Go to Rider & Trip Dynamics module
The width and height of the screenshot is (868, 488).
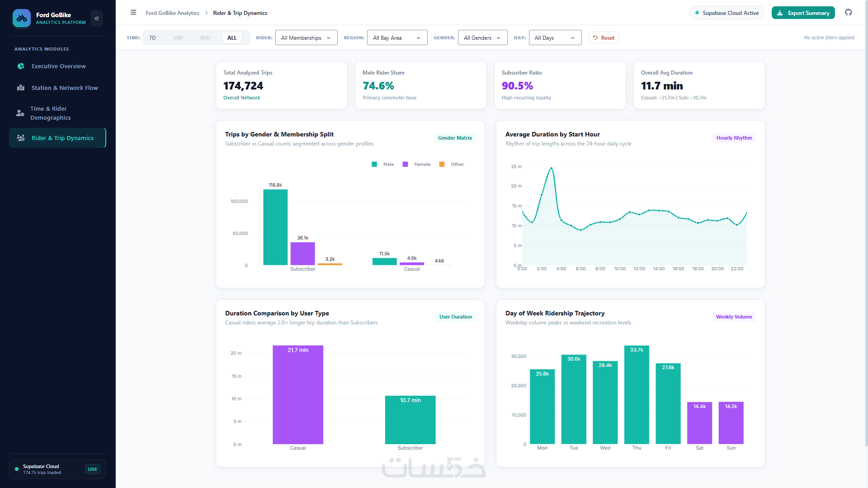(x=57, y=138)
